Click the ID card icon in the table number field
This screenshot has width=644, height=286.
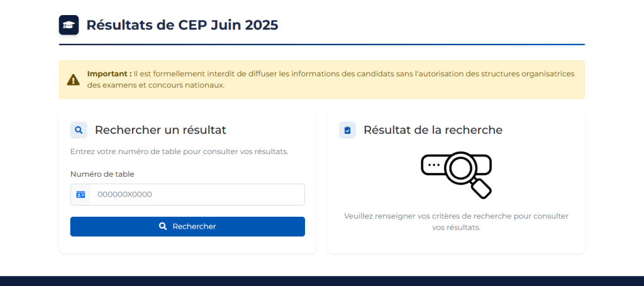coord(80,194)
